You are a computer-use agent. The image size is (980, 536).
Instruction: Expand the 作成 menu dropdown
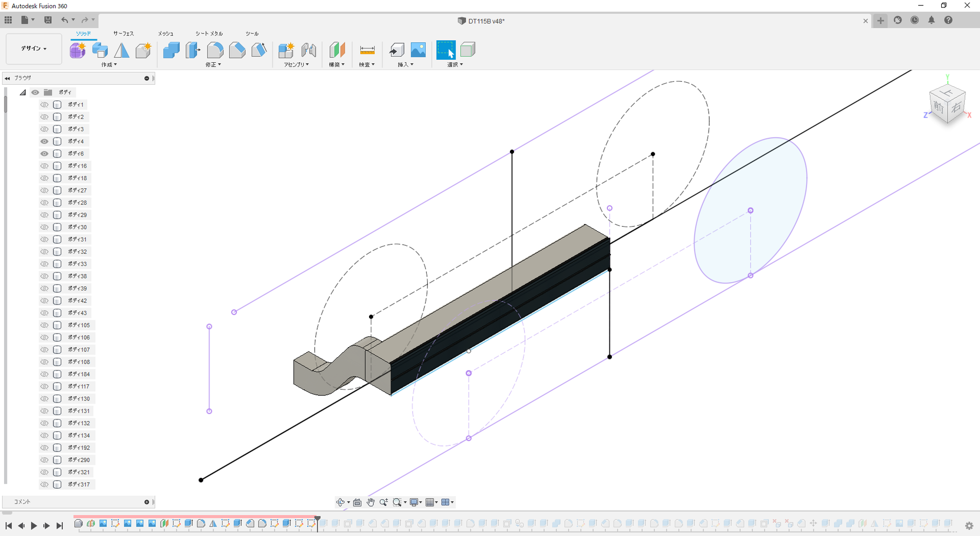click(x=109, y=65)
